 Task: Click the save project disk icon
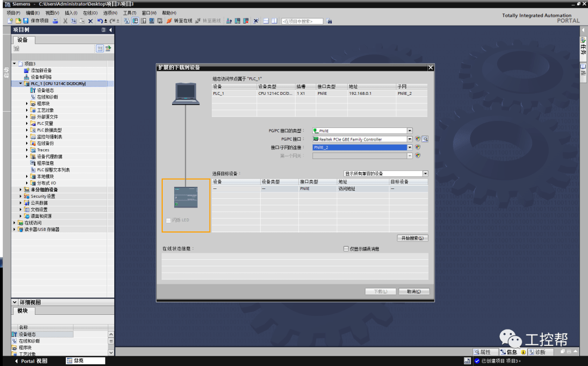coord(26,21)
